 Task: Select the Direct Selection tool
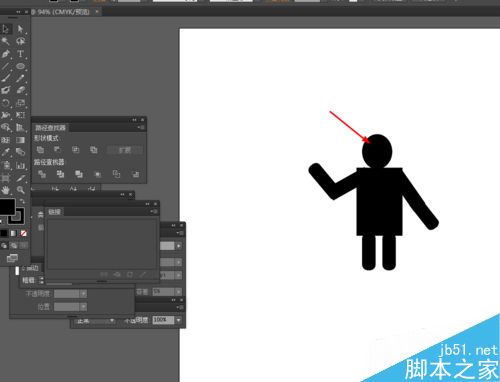pyautogui.click(x=20, y=29)
